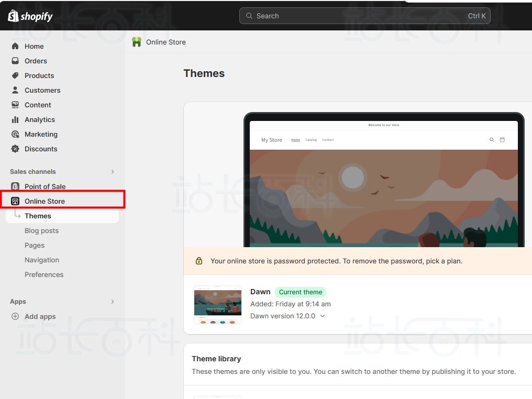Screen dimensions: 532x399
Task: Select Point of Sale channel
Action: (x=45, y=186)
